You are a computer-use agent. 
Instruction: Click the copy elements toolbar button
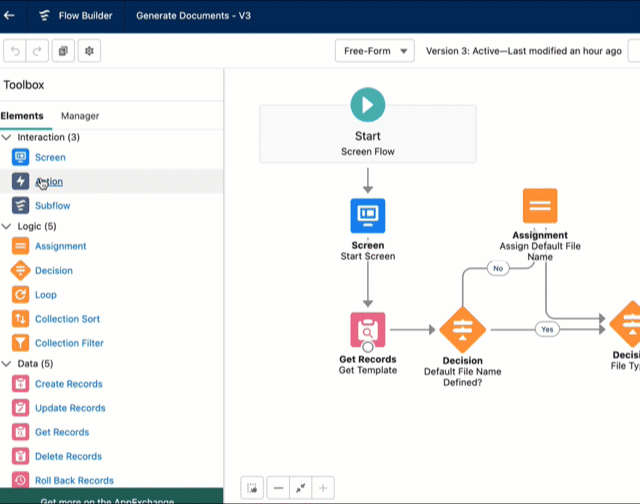coord(63,51)
